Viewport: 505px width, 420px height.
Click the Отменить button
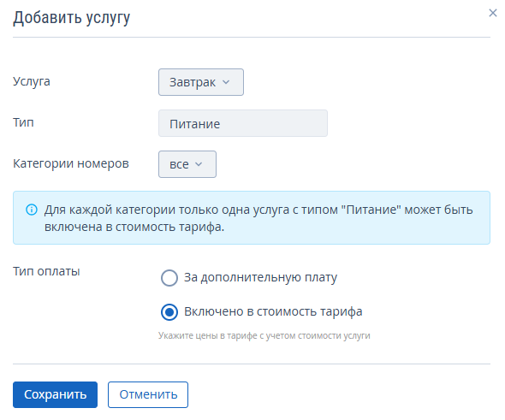pos(148,394)
